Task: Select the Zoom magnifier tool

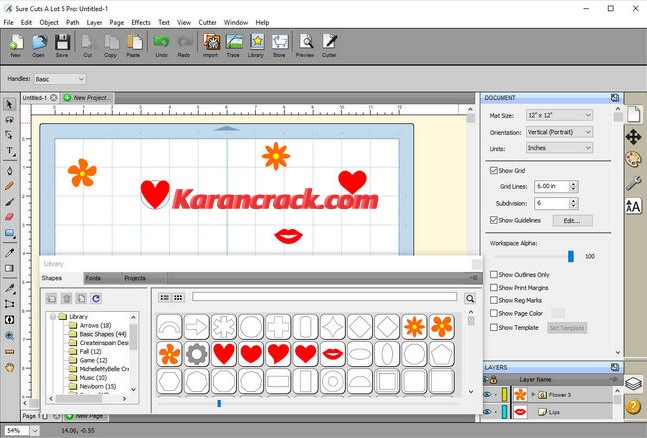Action: [x=9, y=336]
